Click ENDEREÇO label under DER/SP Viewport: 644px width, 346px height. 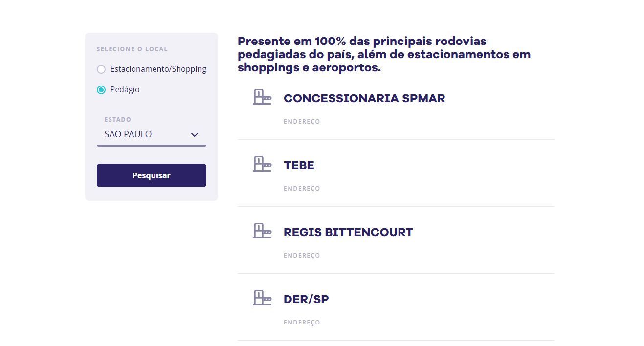pos(302,323)
